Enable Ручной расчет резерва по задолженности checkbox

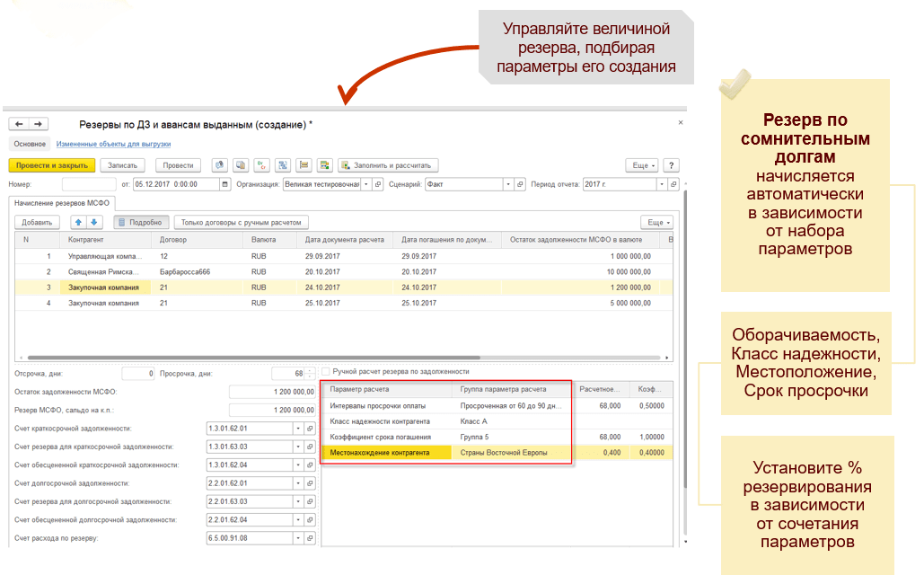[x=325, y=371]
